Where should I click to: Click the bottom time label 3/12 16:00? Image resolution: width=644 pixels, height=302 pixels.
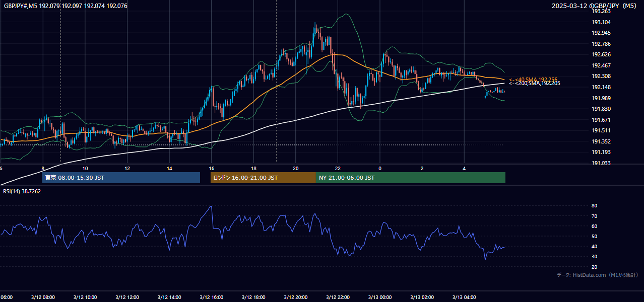[211, 297]
